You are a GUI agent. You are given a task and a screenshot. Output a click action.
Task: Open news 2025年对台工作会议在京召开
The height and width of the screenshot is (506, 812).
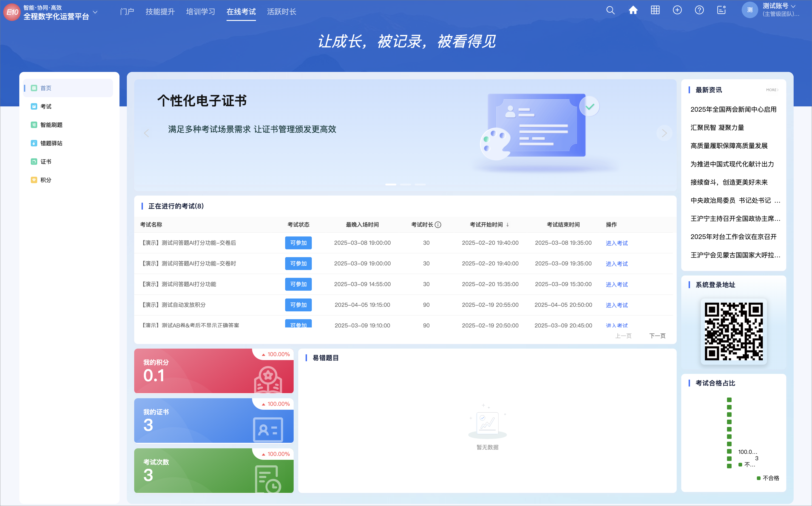tap(733, 237)
